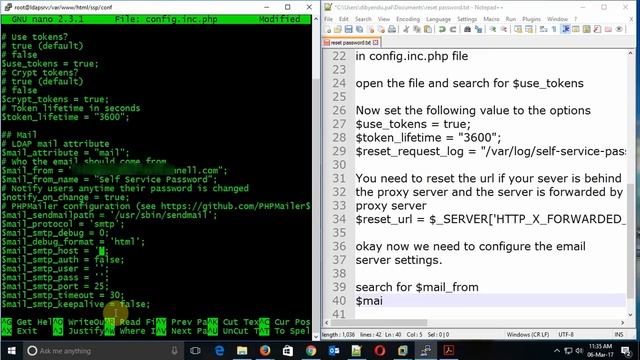640x360 pixels.
Task: Click INS mode in status bar
Action: 619,335
